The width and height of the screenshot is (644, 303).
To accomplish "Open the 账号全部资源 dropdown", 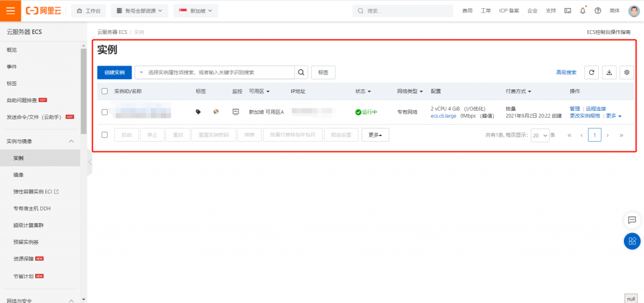I will [140, 11].
